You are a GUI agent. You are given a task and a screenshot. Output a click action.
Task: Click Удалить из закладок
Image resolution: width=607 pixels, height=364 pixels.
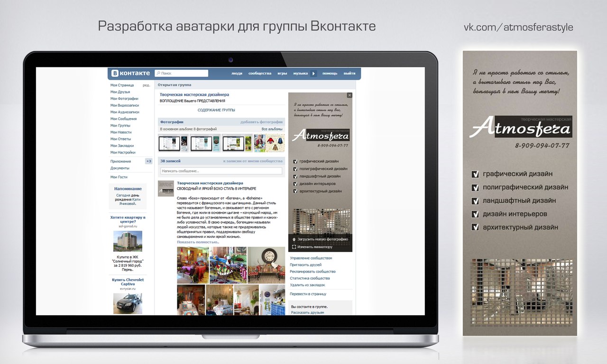[x=307, y=285]
